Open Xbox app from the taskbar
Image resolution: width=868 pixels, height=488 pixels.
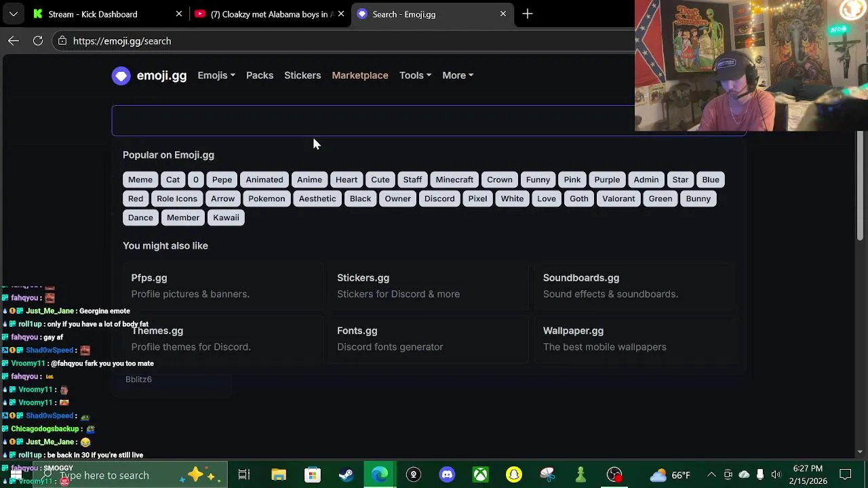point(481,474)
